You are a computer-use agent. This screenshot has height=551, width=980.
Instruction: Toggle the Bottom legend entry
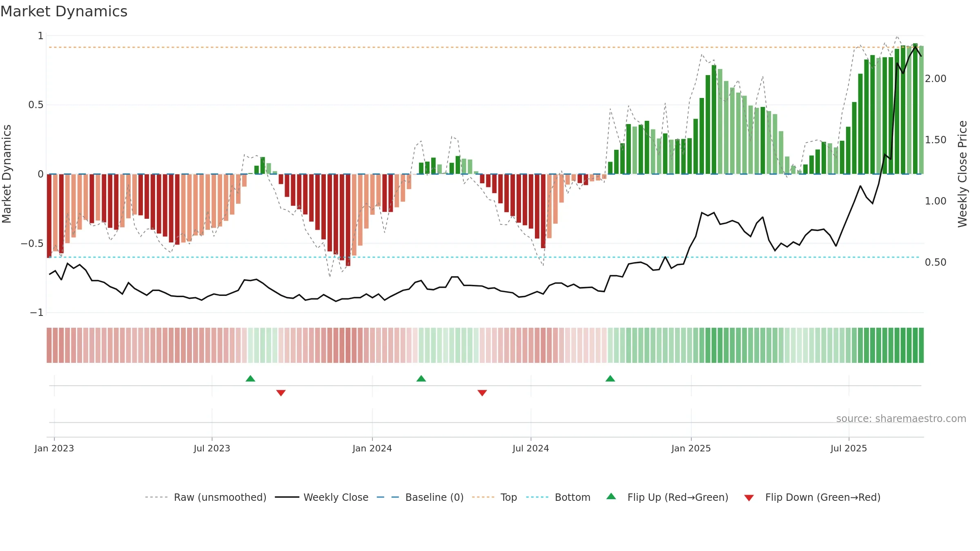pyautogui.click(x=558, y=497)
